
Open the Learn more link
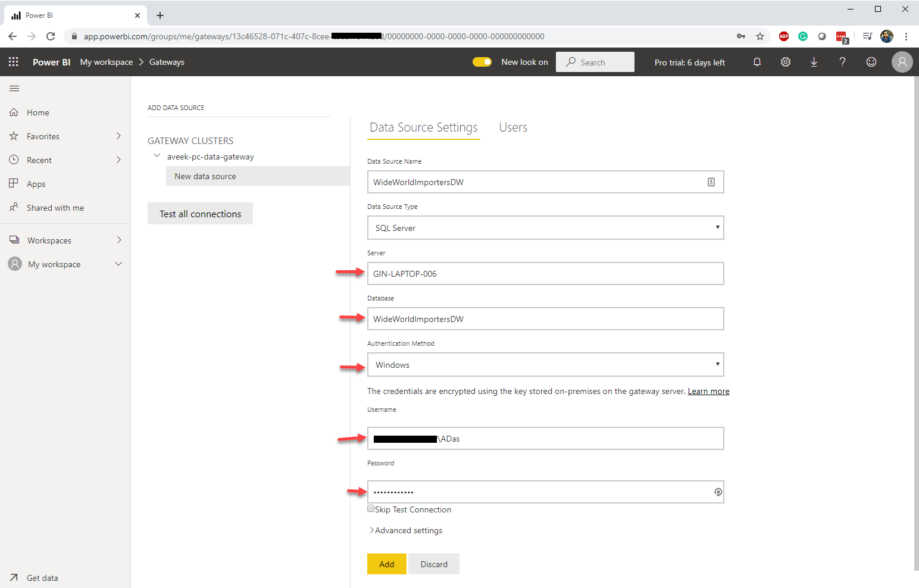tap(708, 391)
